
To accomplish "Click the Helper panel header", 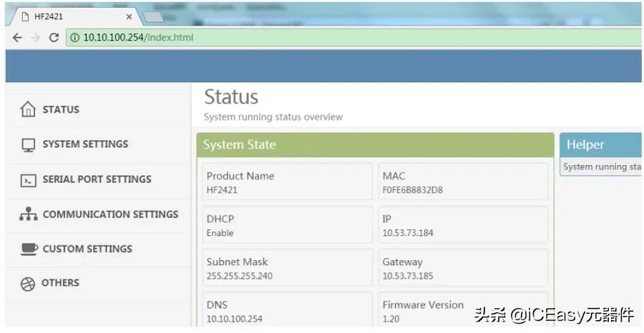I will (600, 145).
